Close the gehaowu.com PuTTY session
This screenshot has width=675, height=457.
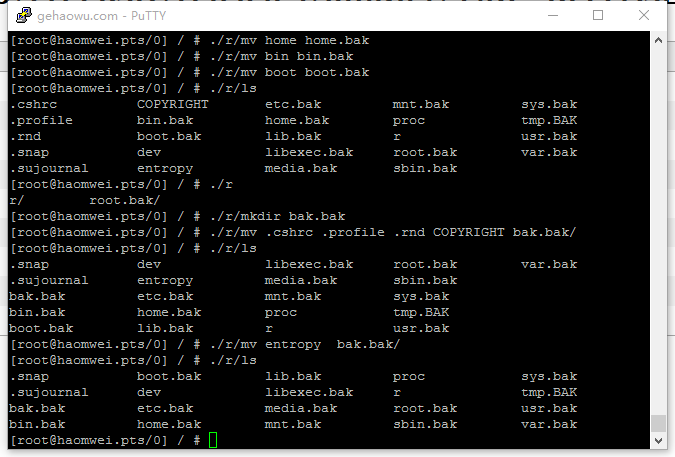(x=644, y=15)
